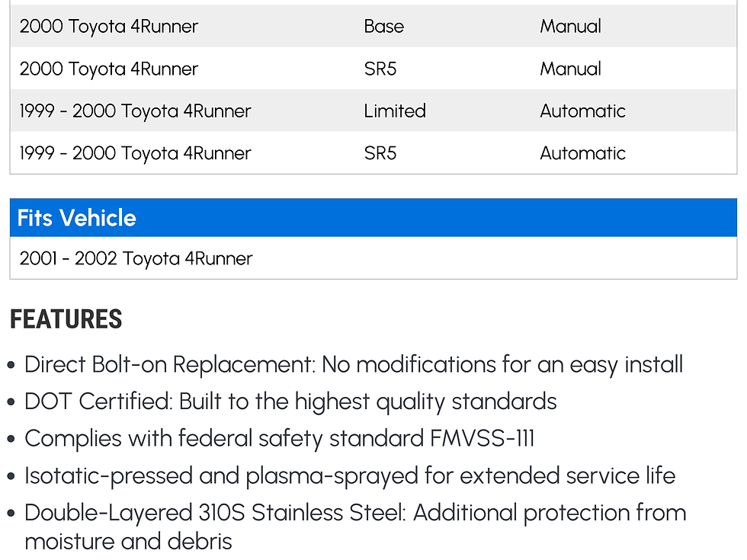The width and height of the screenshot is (747, 560).
Task: Click the Isotatic-pressed and plasma-sprayed feature
Action: click(350, 476)
